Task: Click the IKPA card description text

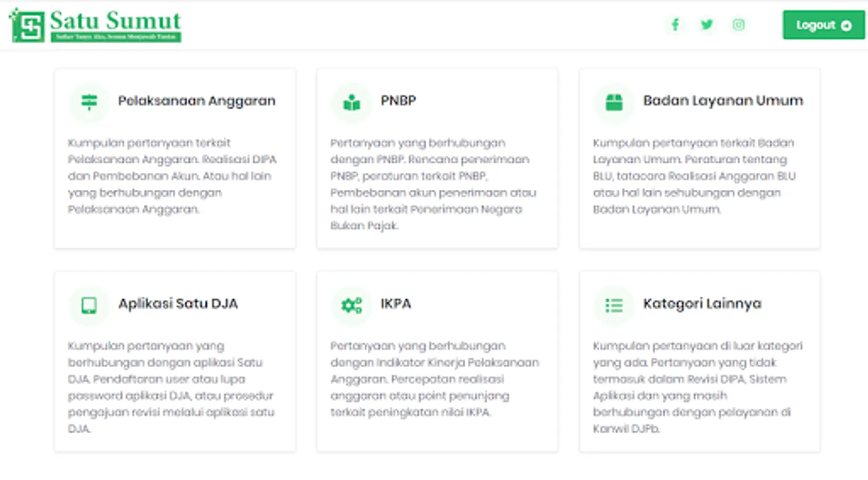Action: 433,379
